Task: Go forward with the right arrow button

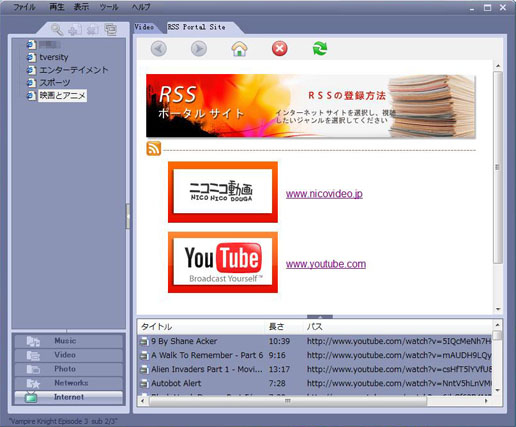Action: pyautogui.click(x=199, y=49)
